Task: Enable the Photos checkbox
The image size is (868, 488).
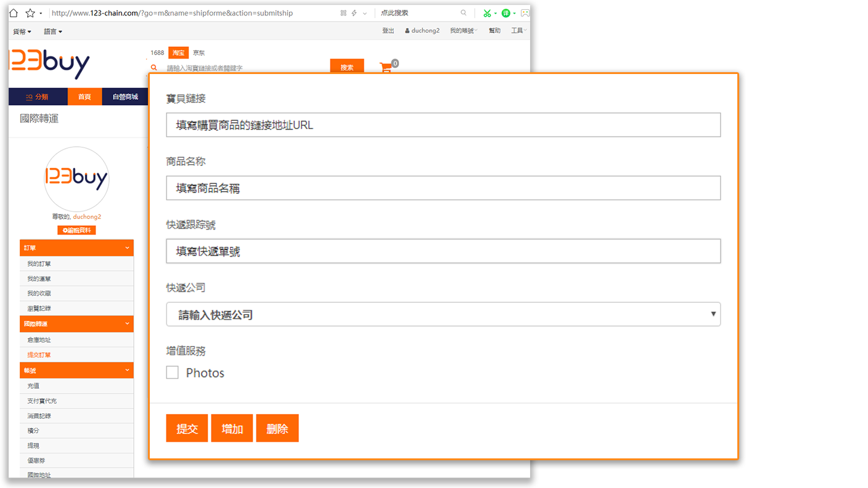Action: click(173, 373)
